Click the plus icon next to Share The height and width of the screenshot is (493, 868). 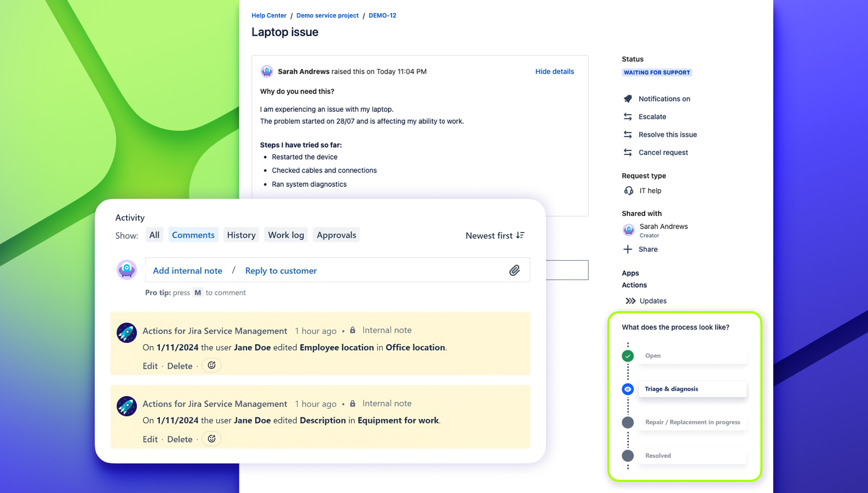click(628, 249)
